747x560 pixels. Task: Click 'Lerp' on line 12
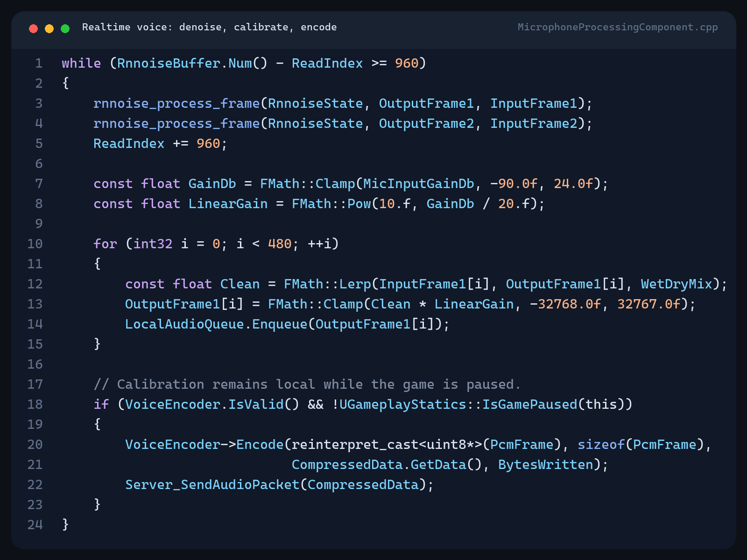[355, 284]
